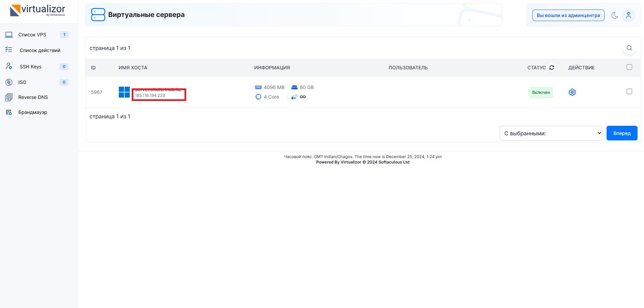This screenshot has height=308, width=644.
Task: Open the Reverse DNS page
Action: (x=33, y=97)
